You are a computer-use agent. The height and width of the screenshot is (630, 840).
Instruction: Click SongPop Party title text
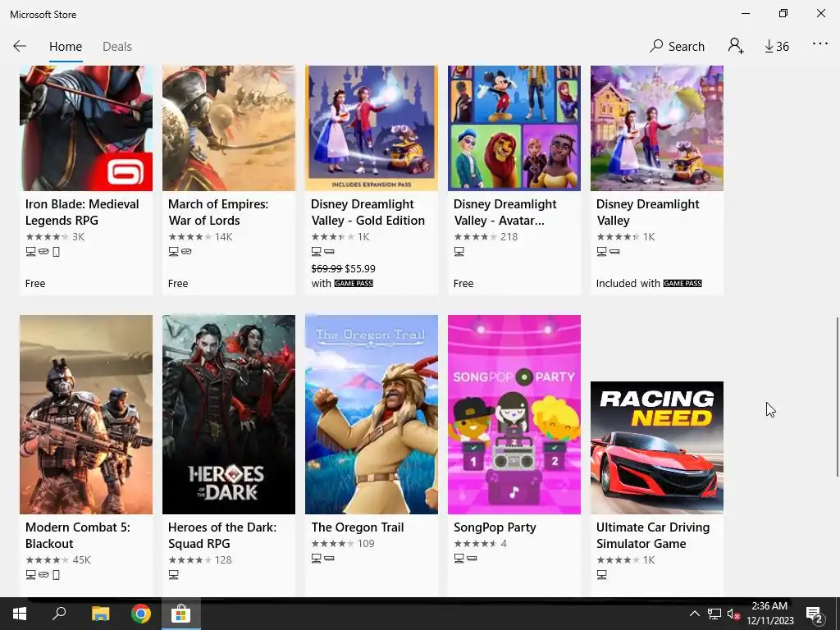click(x=495, y=527)
